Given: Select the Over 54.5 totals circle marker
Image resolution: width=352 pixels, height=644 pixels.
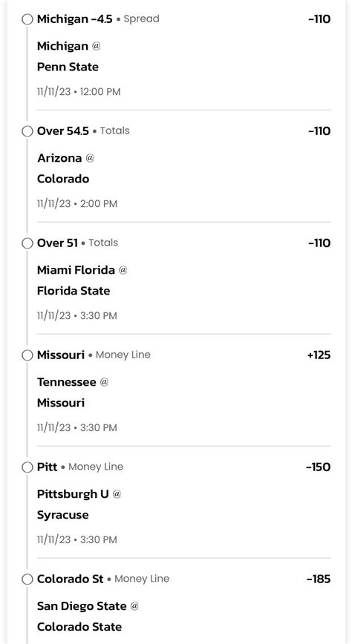Looking at the screenshot, I should 27,131.
